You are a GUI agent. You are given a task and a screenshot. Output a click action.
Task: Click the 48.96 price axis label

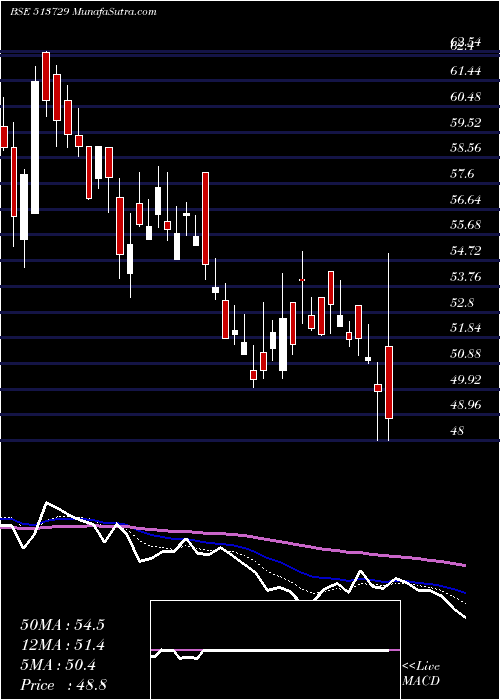[466, 405]
